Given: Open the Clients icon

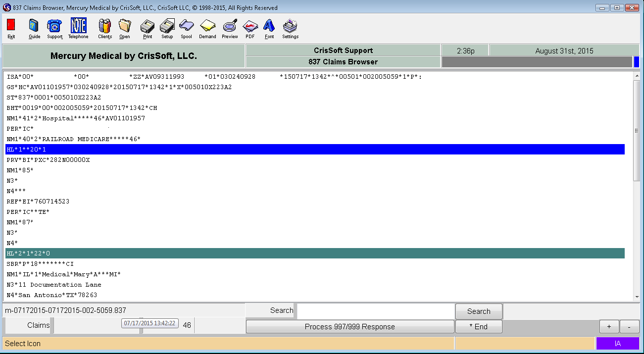Looking at the screenshot, I should pos(104,28).
